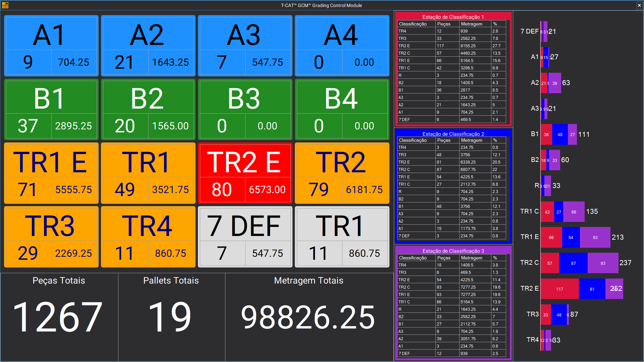Click blue 87 segment of TR2 C bar
This screenshot has height=362, width=644.
coord(573,263)
